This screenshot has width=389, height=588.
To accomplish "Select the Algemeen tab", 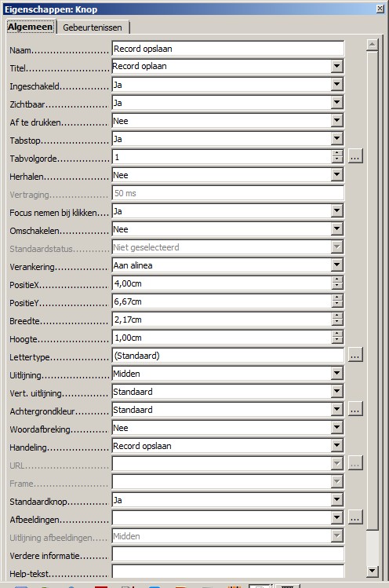I will click(31, 27).
